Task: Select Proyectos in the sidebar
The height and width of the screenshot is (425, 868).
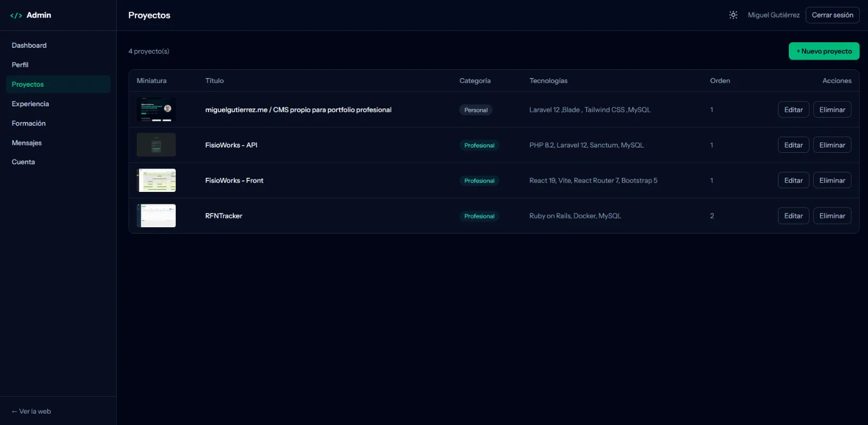Action: tap(58, 85)
